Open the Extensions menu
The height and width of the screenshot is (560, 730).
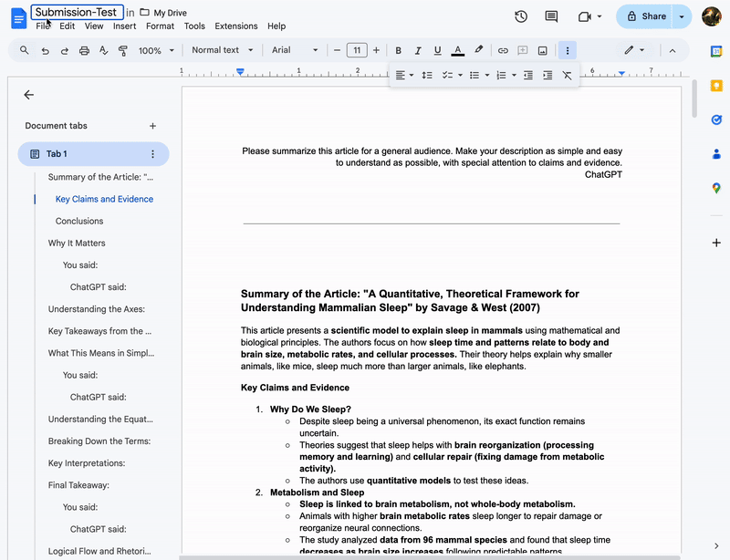point(235,26)
